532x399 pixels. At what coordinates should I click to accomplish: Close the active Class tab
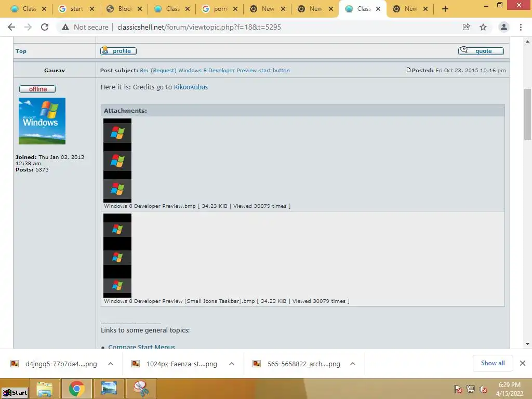[x=378, y=9]
